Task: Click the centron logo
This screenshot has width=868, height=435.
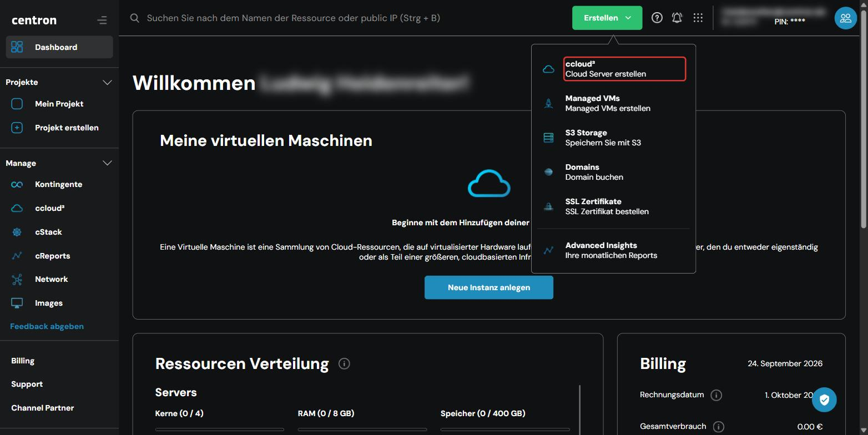Action: 34,20
